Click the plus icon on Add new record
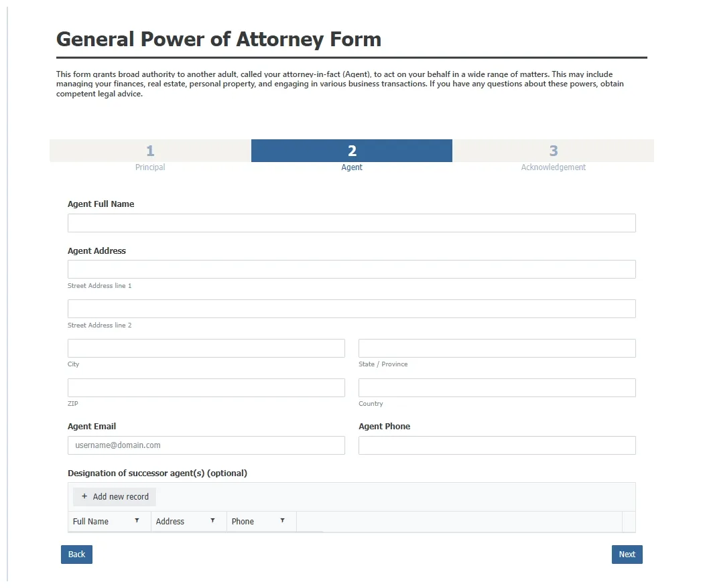701x588 pixels. coord(84,496)
